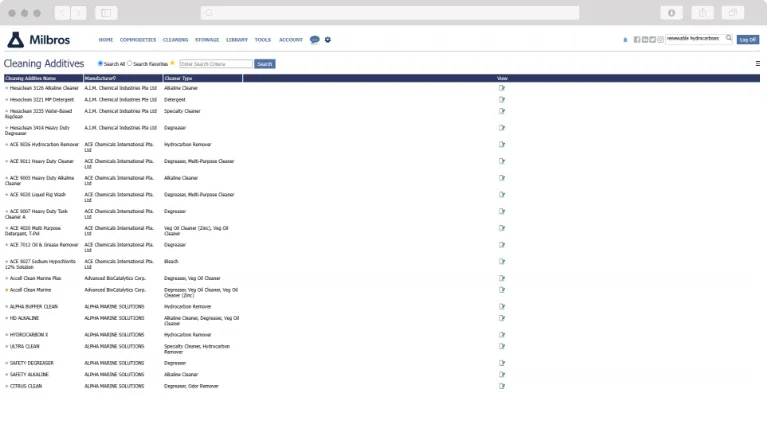Click view icon for CITRUS CLEAN row

tap(502, 386)
